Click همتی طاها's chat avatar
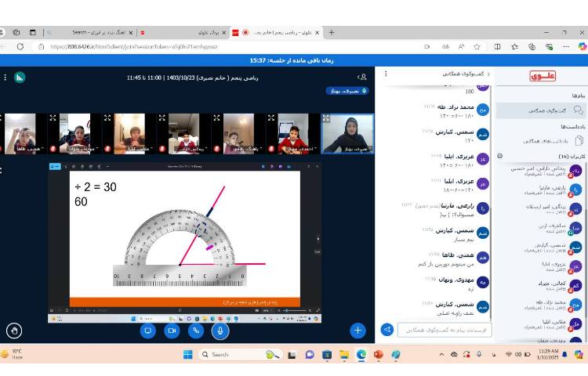Screen dimensions: 588x376 coord(483,257)
